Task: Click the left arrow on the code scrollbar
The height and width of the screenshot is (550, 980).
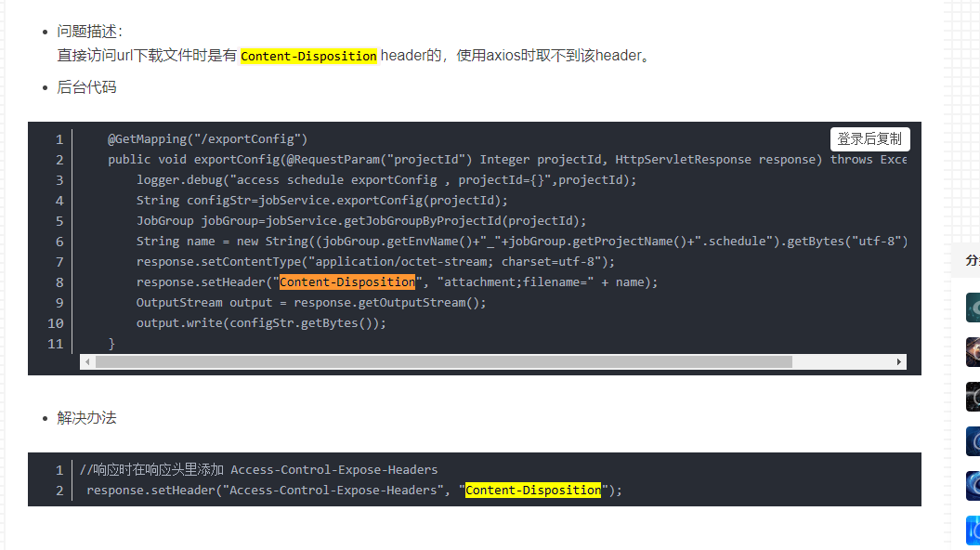Action: pos(88,361)
